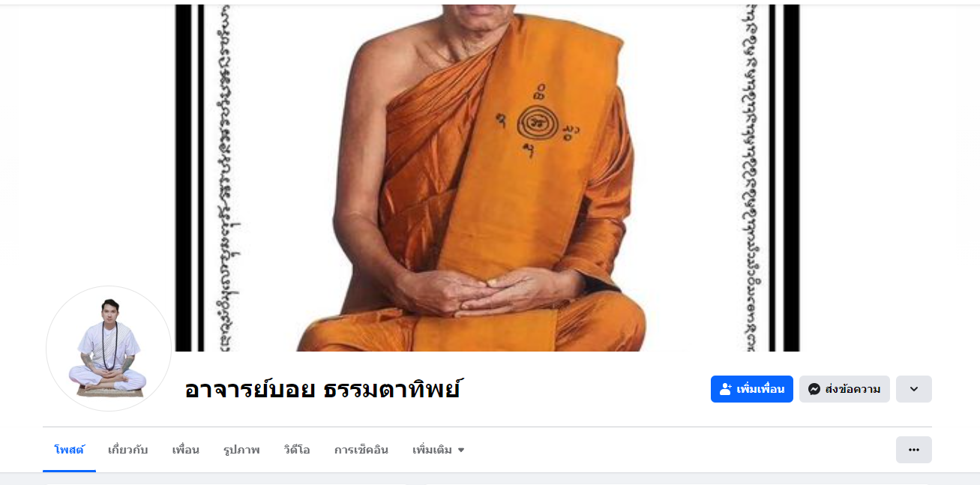Show the วิดีโอ tab
Image resolution: width=980 pixels, height=485 pixels.
[x=297, y=450]
